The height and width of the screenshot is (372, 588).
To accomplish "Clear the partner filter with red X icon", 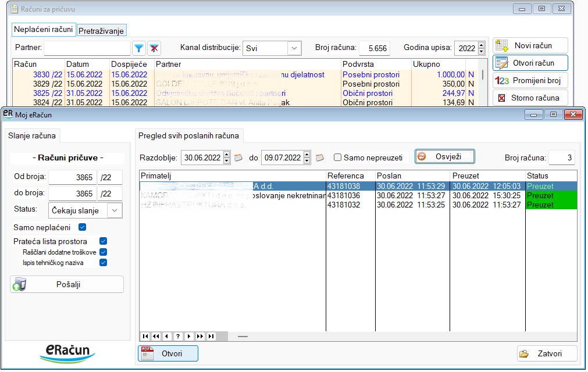I will click(x=154, y=48).
